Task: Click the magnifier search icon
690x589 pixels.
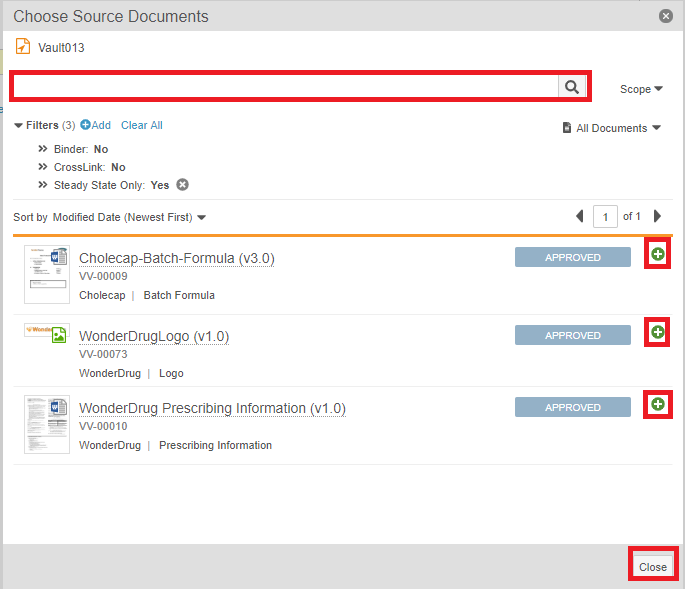Action: [571, 87]
